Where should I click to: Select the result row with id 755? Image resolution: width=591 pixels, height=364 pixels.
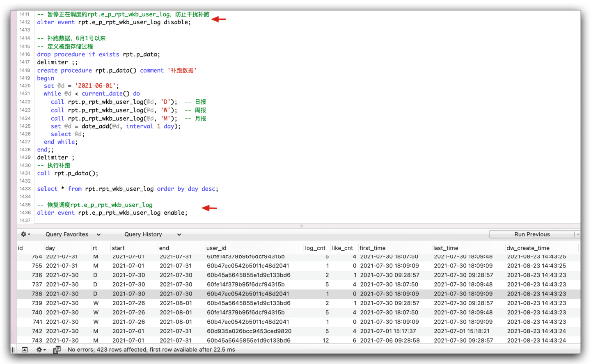pyautogui.click(x=298, y=266)
